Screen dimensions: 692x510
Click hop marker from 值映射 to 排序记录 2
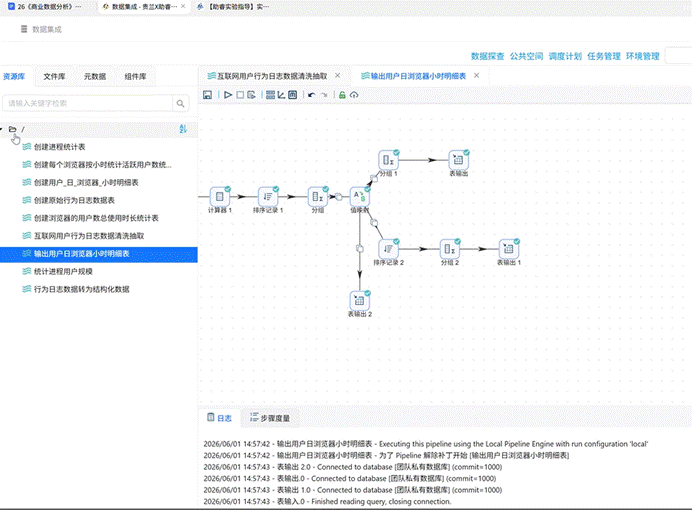click(x=374, y=222)
